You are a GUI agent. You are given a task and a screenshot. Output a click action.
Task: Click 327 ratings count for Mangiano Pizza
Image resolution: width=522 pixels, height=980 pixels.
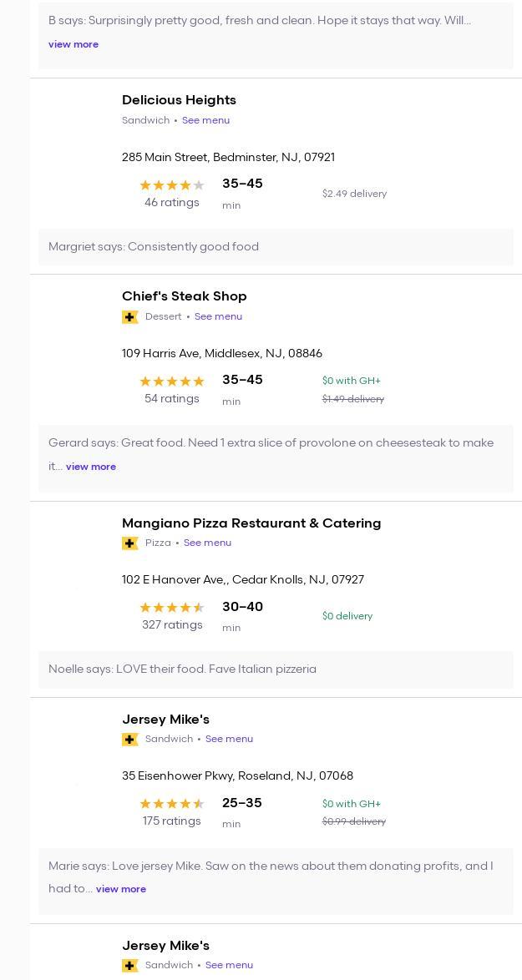point(172,625)
